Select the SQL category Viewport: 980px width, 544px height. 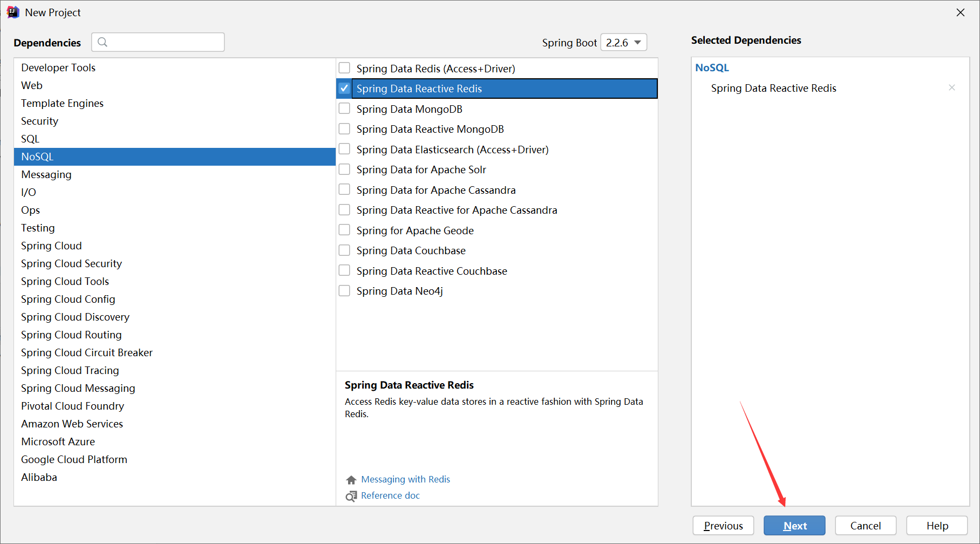coord(175,139)
